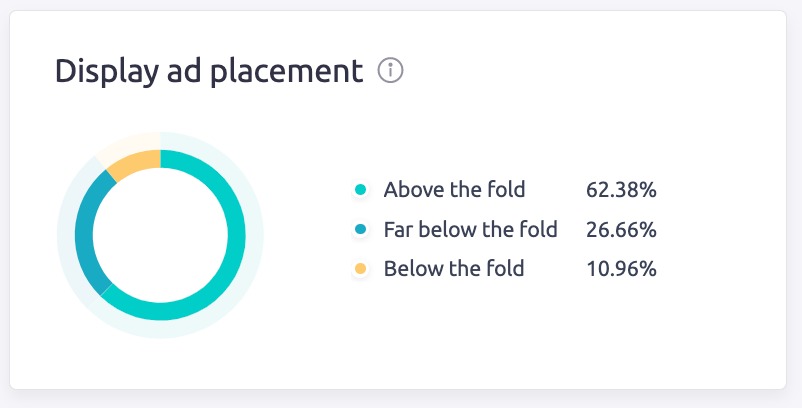Click the 26.66% value
This screenshot has height=408, width=802.
pos(621,230)
